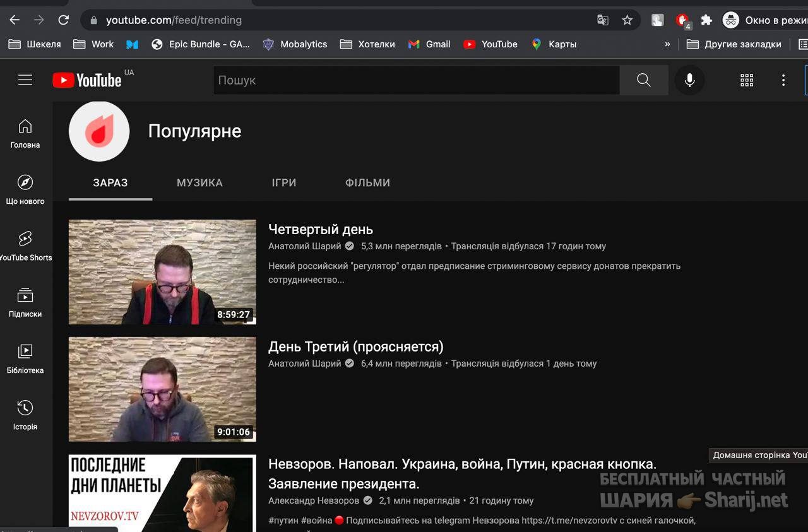Open Анатолий Шарий channel under День Третий
Screen dimensions: 808x532
click(x=304, y=364)
